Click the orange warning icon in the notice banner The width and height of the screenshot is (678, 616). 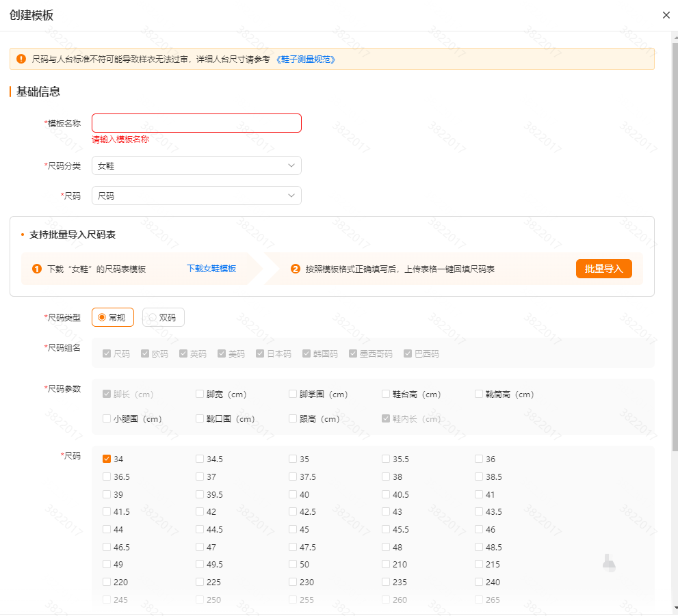click(21, 59)
